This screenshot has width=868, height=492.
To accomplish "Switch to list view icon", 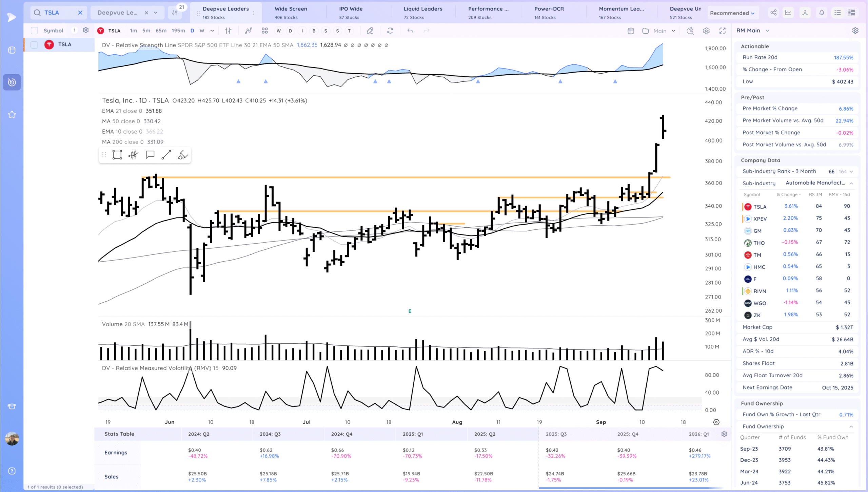I will (837, 13).
